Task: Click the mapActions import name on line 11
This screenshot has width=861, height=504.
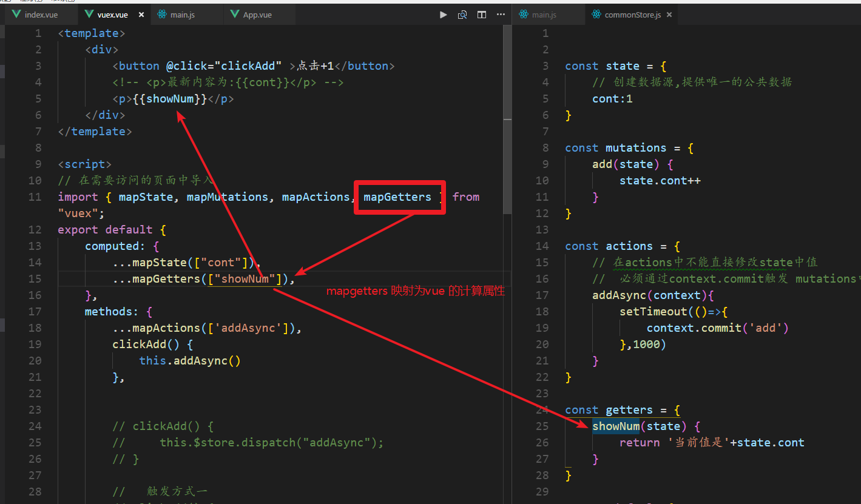Action: [316, 197]
